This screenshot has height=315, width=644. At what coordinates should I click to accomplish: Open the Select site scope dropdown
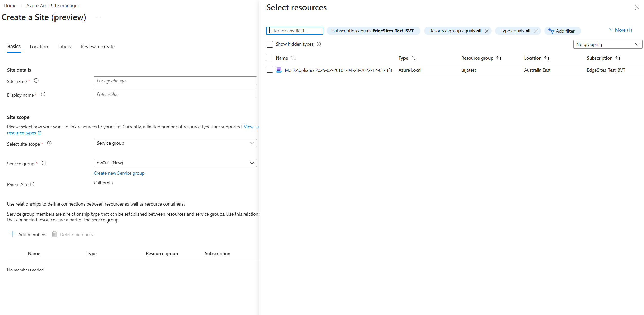click(175, 143)
